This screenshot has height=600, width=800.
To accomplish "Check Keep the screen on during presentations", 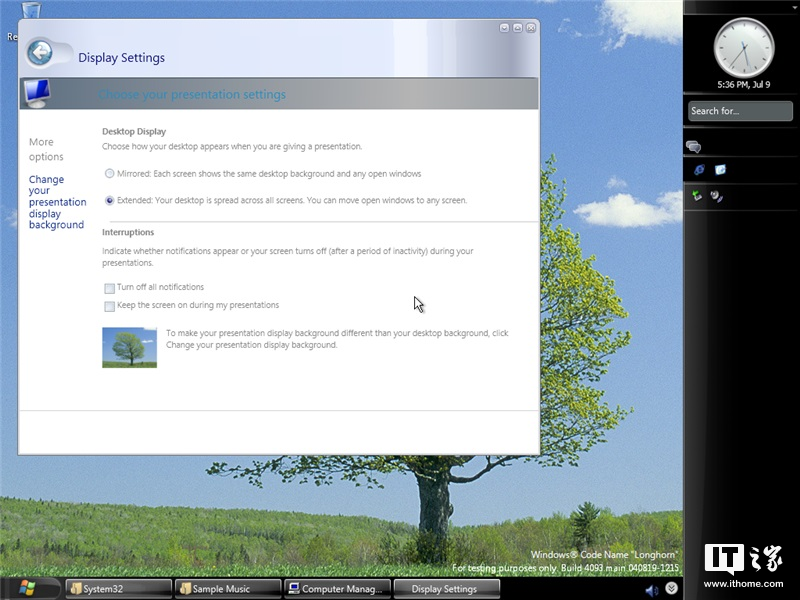I will click(x=109, y=306).
